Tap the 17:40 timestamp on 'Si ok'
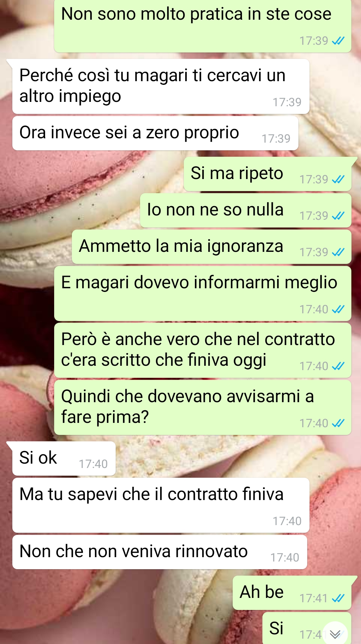The image size is (361, 644). point(93,464)
